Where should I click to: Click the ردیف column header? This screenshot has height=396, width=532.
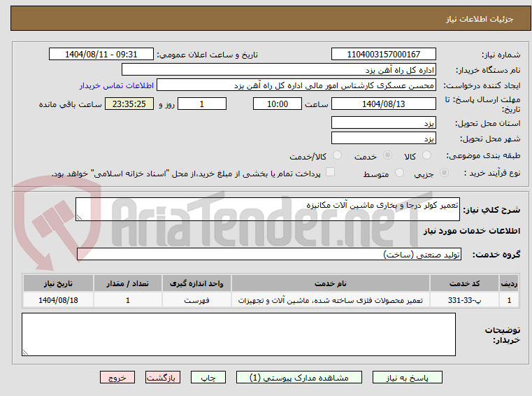(x=509, y=283)
